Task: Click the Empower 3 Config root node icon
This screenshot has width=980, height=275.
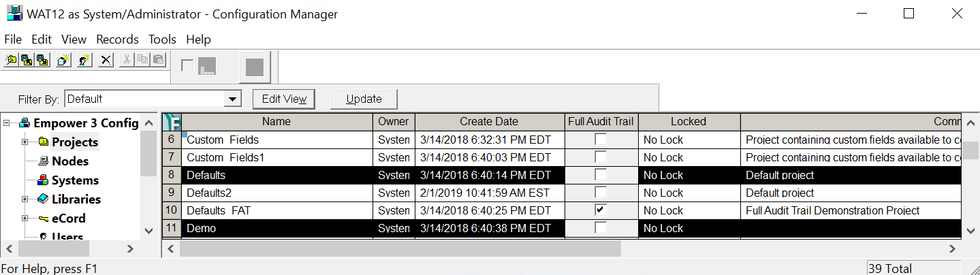Action: (25, 123)
